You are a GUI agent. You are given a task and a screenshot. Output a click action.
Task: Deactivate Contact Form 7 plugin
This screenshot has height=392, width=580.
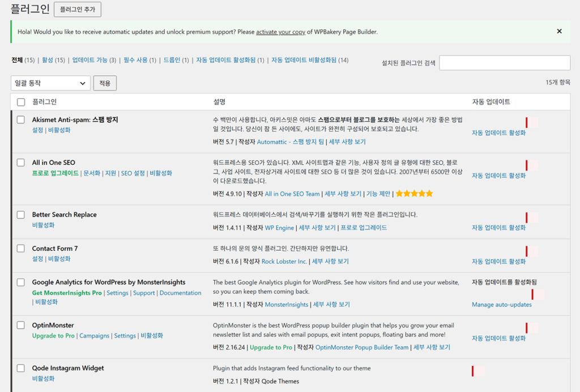pyautogui.click(x=59, y=259)
